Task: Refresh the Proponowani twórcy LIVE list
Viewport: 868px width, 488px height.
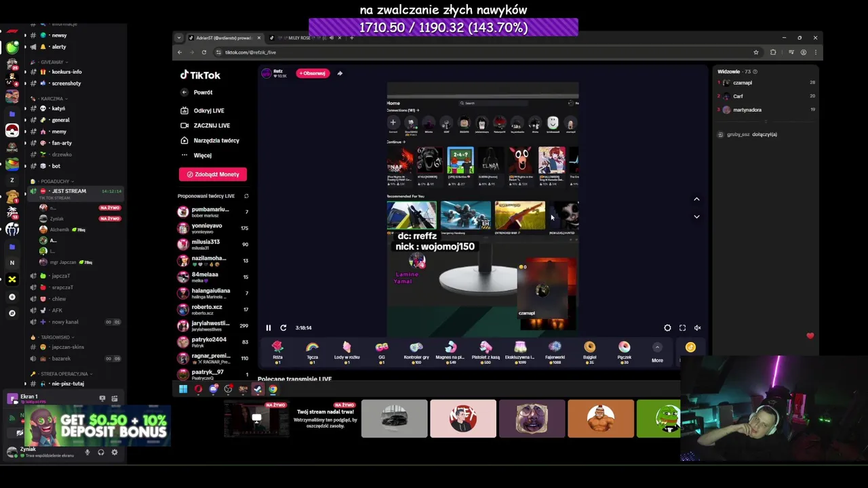Action: pyautogui.click(x=246, y=196)
